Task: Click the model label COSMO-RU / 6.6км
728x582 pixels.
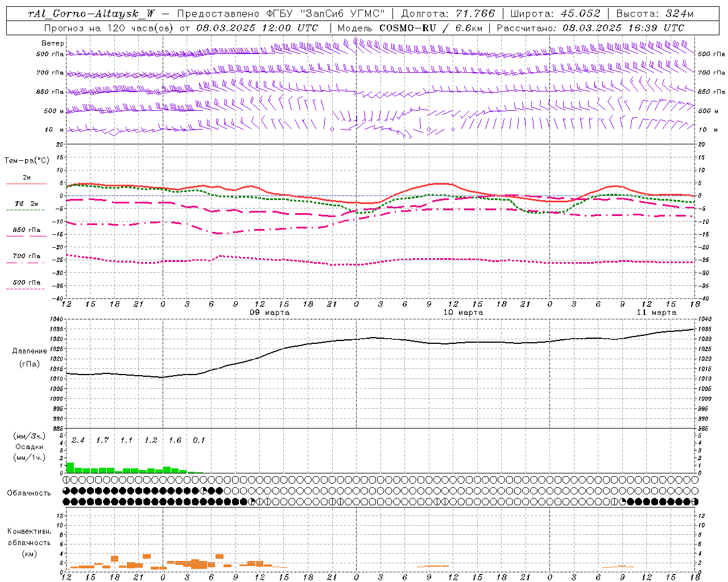Action: click(409, 28)
